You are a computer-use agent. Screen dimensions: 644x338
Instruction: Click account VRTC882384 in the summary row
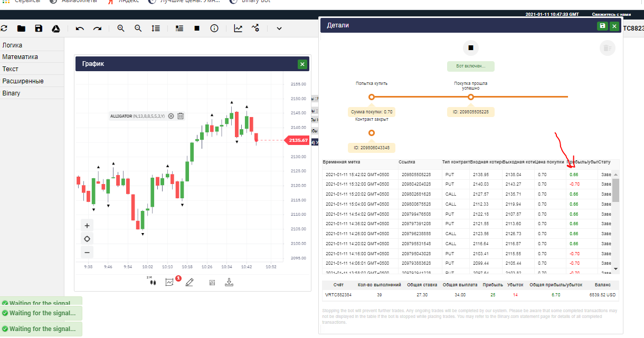pyautogui.click(x=338, y=295)
